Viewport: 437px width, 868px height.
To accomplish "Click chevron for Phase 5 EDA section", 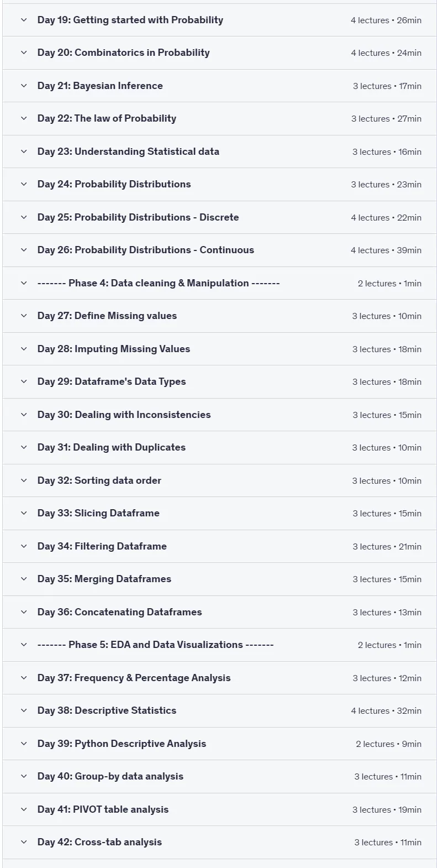I will pos(24,645).
